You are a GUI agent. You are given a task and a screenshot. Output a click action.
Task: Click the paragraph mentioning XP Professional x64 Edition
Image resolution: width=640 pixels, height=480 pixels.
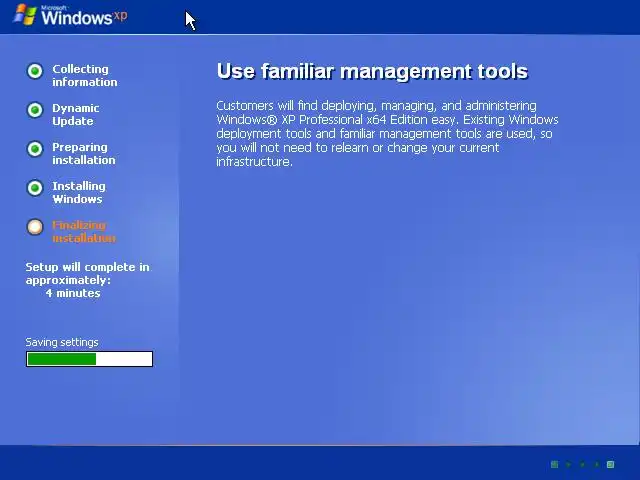pyautogui.click(x=387, y=133)
